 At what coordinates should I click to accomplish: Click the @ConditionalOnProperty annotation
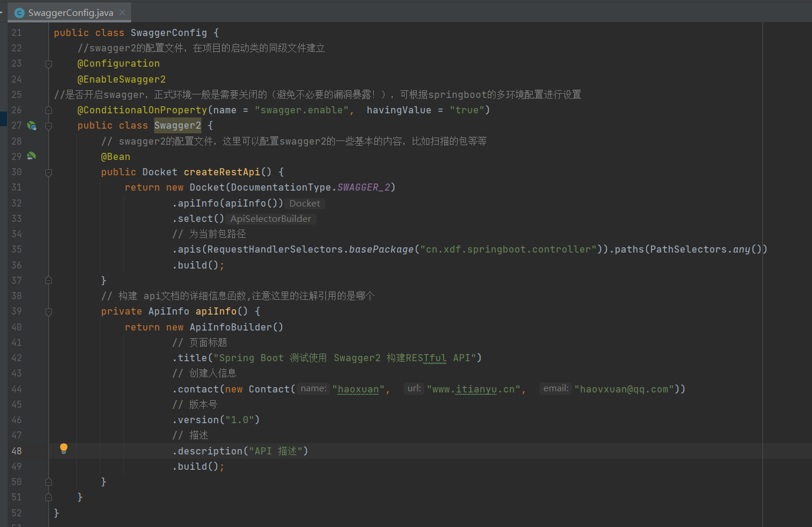click(x=142, y=110)
